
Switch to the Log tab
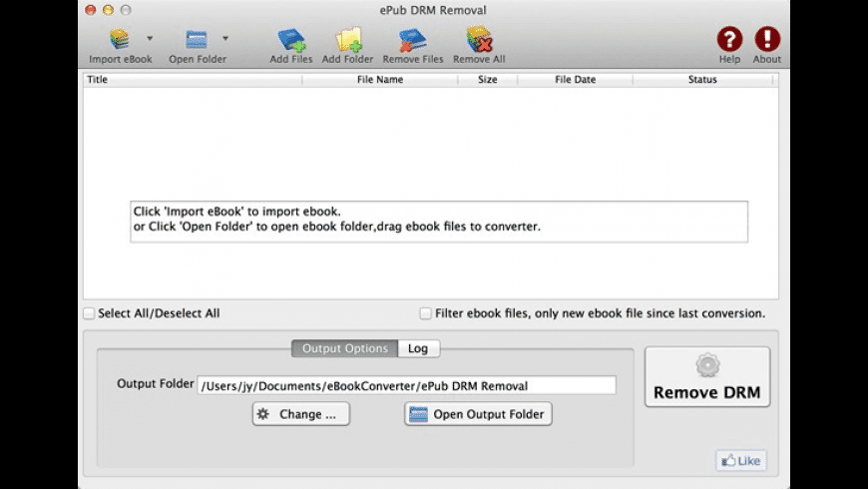coord(418,348)
